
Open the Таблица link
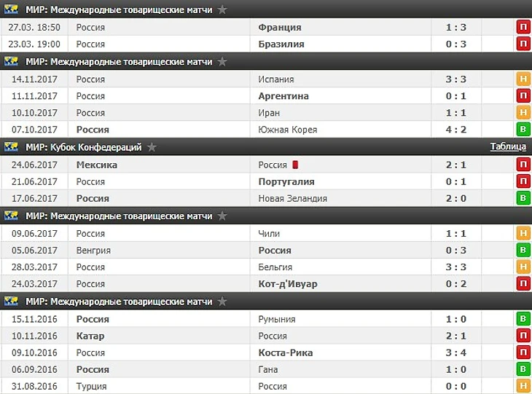508,147
